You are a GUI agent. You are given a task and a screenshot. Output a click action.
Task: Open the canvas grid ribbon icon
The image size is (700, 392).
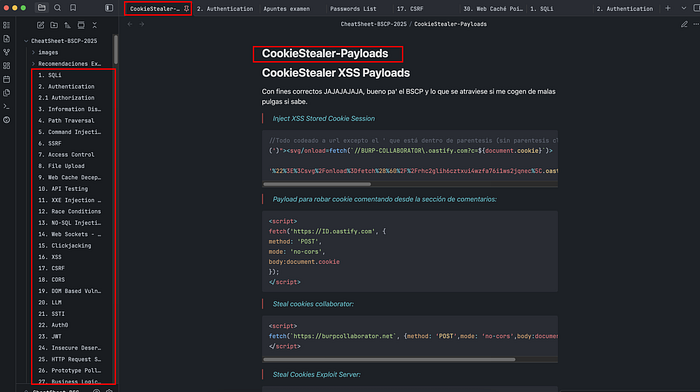point(7,66)
